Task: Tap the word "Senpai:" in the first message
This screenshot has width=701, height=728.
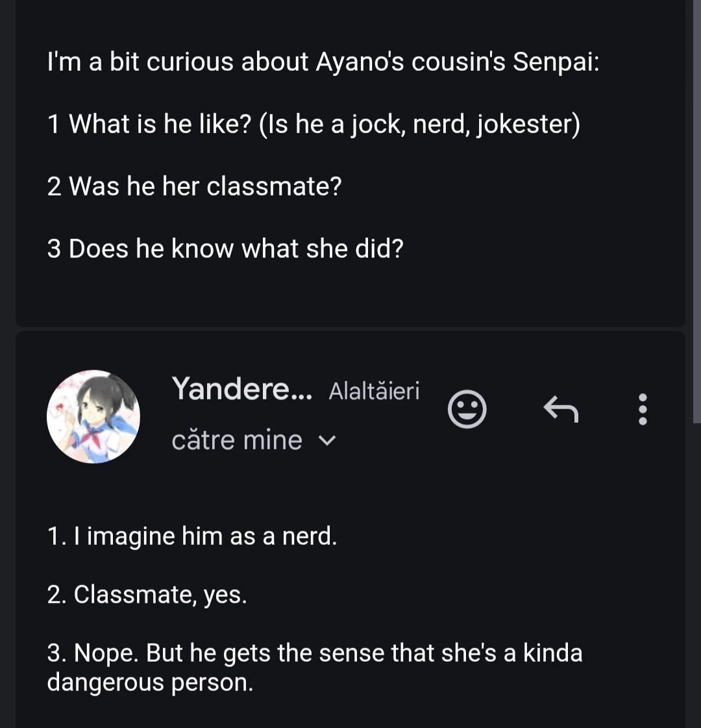Action: click(x=556, y=62)
